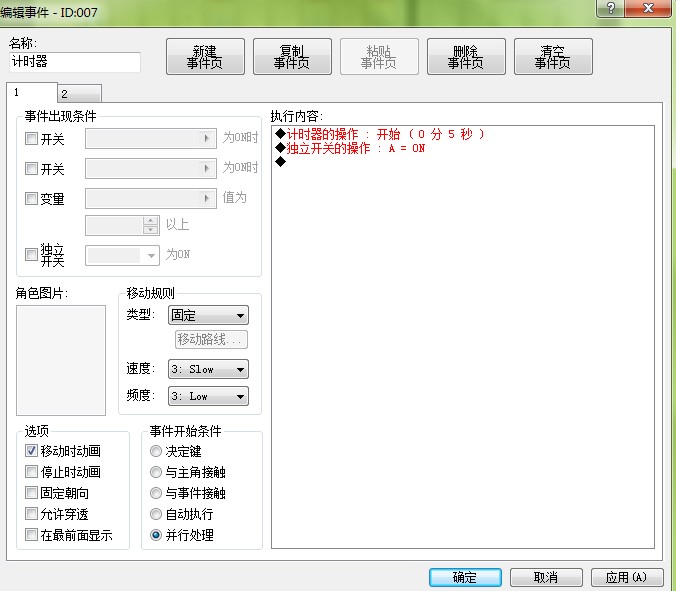The width and height of the screenshot is (676, 591).
Task: Open the 独立开关 dropdown
Action: (x=122, y=255)
